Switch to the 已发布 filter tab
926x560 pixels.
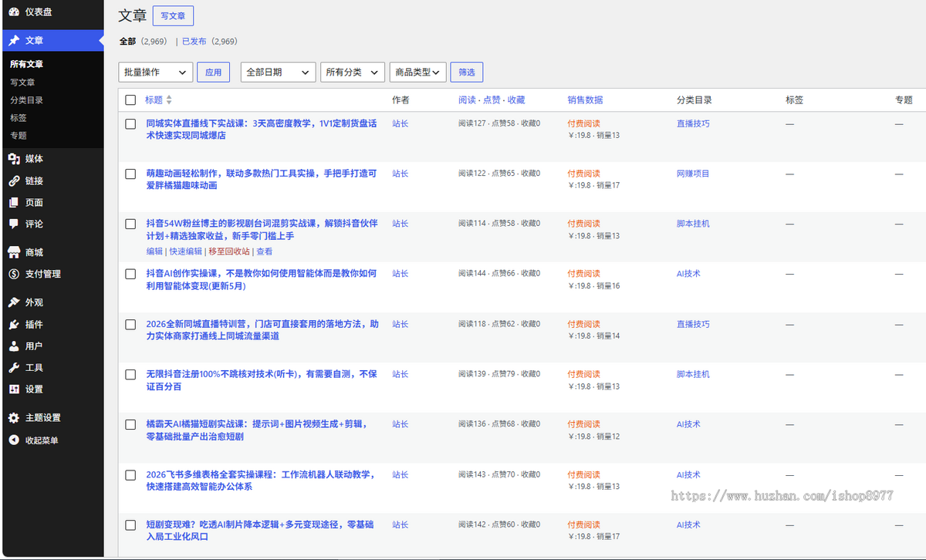(x=195, y=42)
